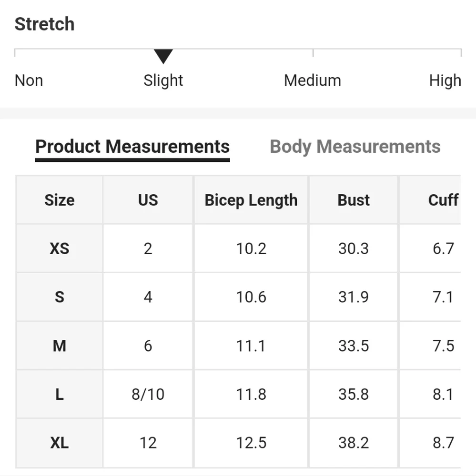Click the Size column header

click(x=59, y=200)
